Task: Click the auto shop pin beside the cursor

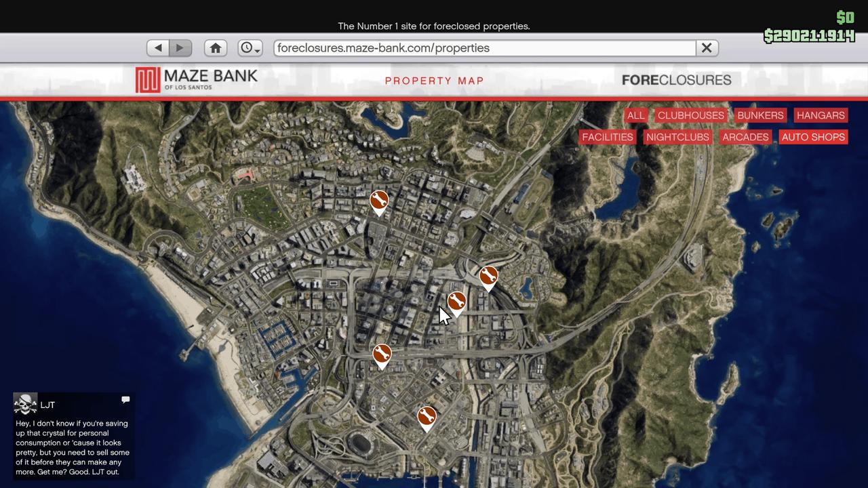Action: point(456,302)
